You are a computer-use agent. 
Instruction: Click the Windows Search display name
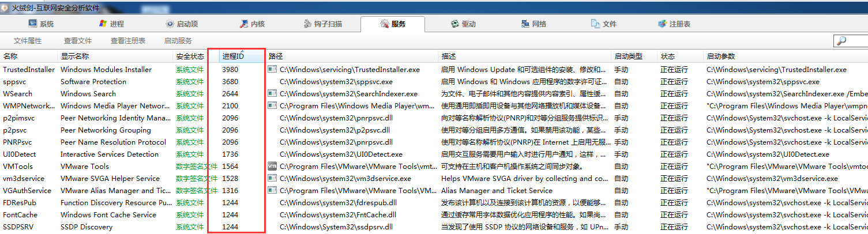(x=88, y=93)
